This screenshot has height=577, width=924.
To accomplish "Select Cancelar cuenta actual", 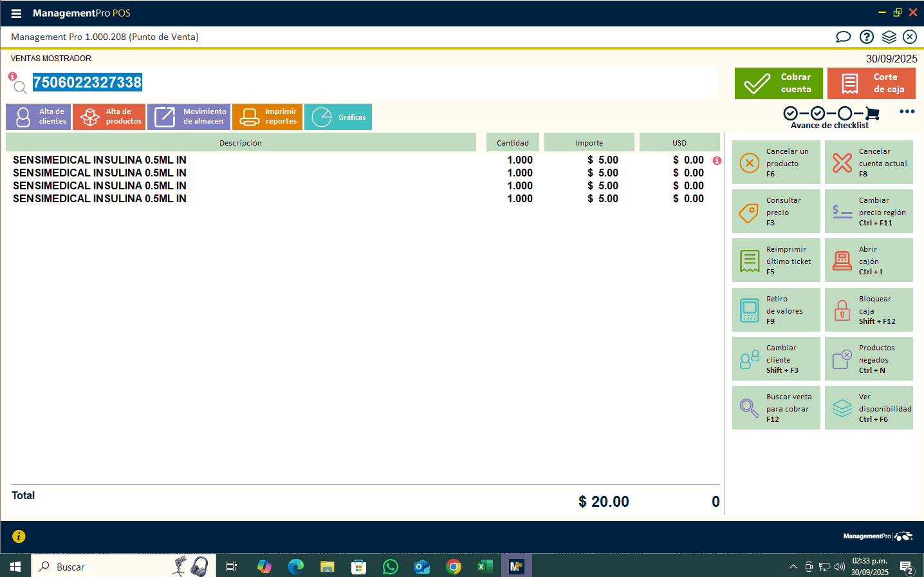I will [x=869, y=162].
